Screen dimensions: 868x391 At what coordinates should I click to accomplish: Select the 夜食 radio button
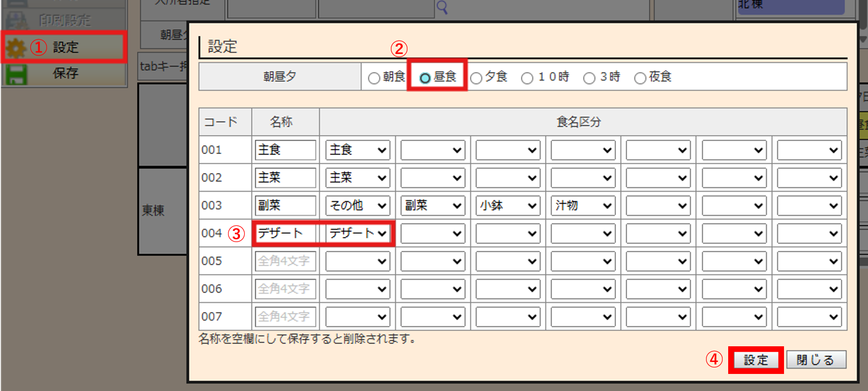pyautogui.click(x=640, y=78)
